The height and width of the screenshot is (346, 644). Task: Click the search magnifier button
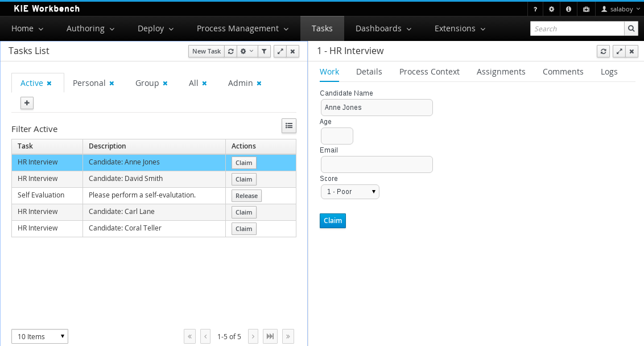coord(631,28)
